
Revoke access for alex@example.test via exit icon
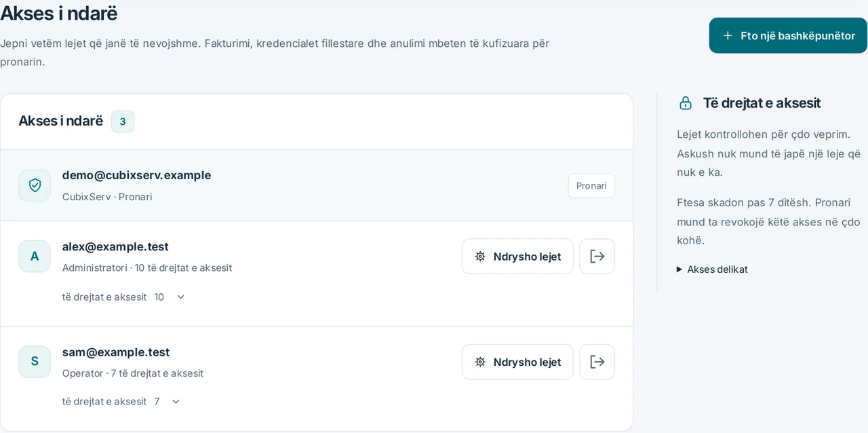click(597, 257)
